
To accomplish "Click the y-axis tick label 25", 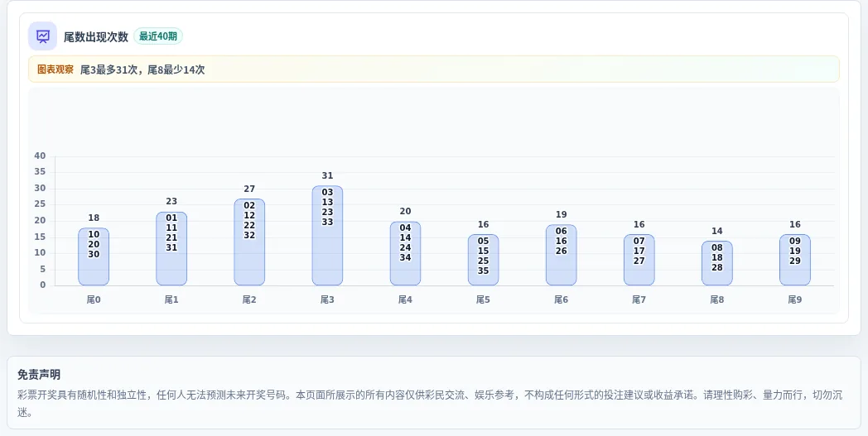I will pyautogui.click(x=40, y=204).
